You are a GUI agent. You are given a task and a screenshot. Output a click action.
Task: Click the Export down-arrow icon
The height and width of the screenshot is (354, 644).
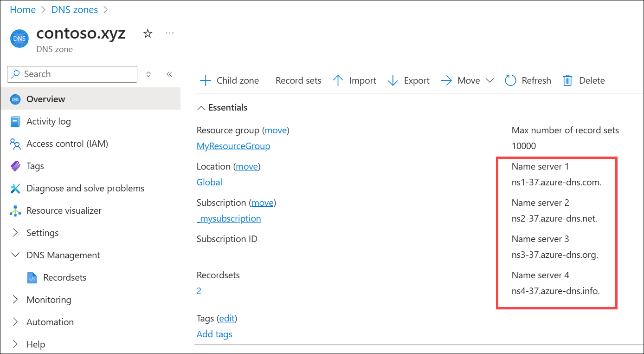tap(393, 80)
